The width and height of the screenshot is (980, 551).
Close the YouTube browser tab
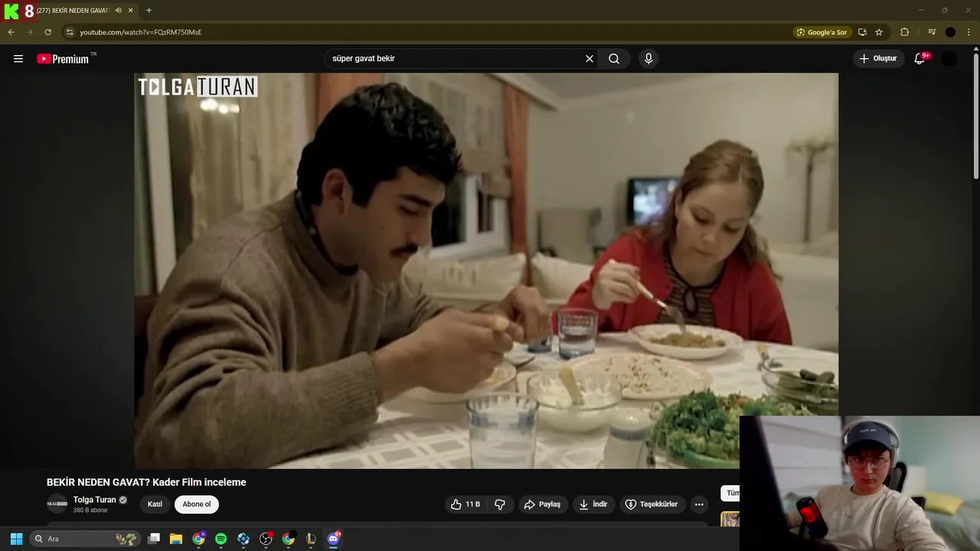[131, 11]
